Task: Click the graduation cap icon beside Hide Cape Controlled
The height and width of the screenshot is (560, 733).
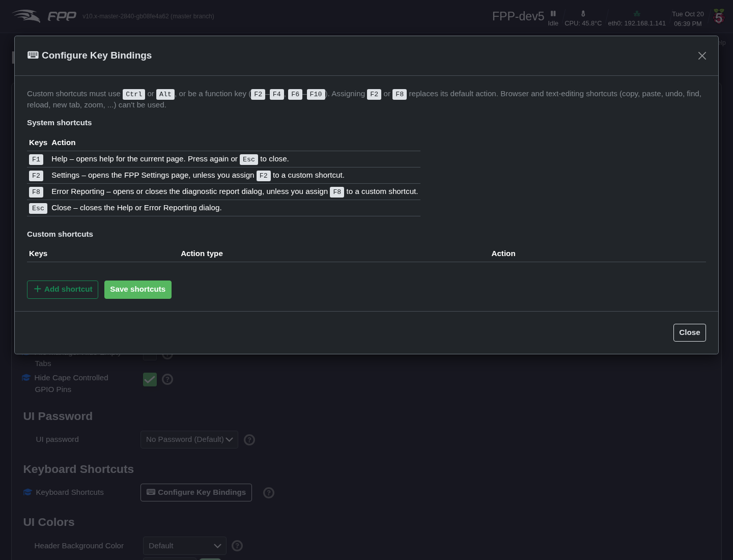Action: coord(26,378)
